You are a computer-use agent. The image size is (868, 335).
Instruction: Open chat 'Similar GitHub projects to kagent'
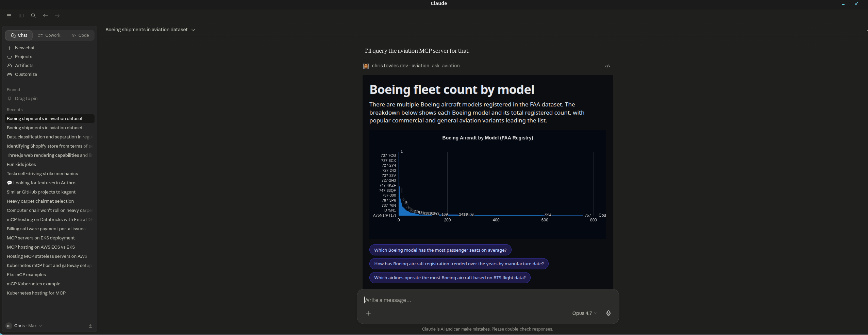click(x=50, y=192)
